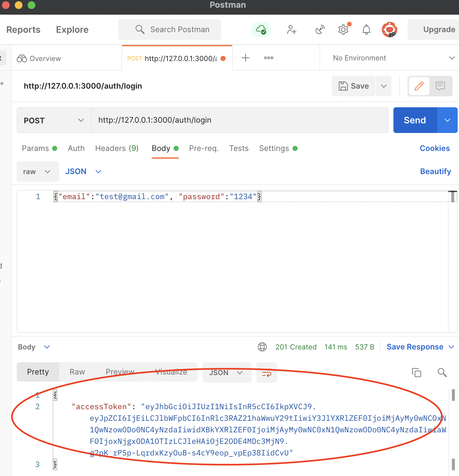Image resolution: width=459 pixels, height=476 pixels.
Task: Open the invite collaborators icon
Action: coord(292,30)
